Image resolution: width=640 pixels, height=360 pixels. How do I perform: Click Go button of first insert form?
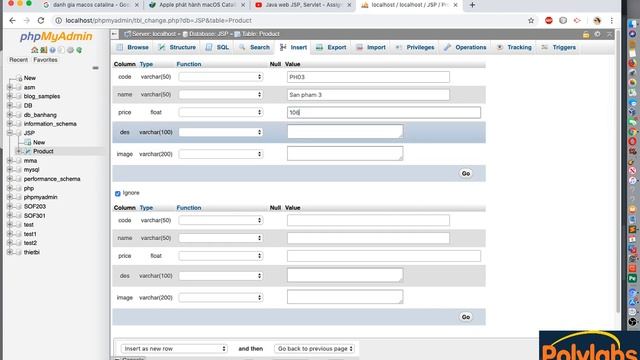click(x=466, y=173)
